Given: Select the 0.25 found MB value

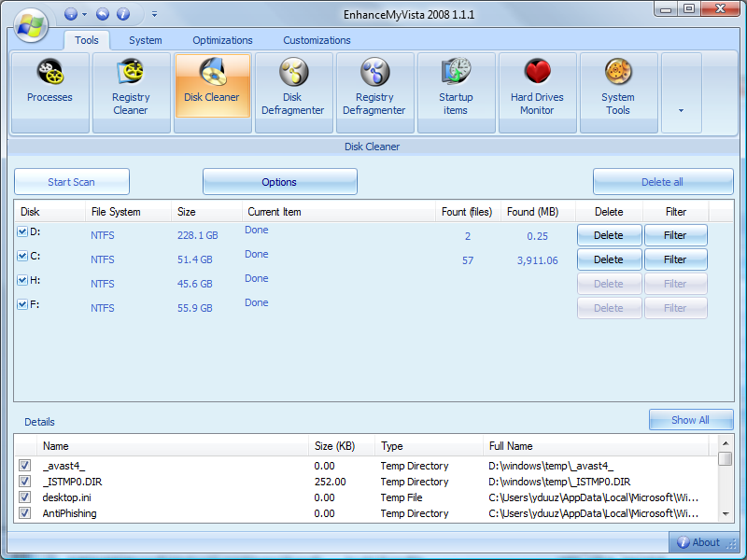Looking at the screenshot, I should (538, 236).
